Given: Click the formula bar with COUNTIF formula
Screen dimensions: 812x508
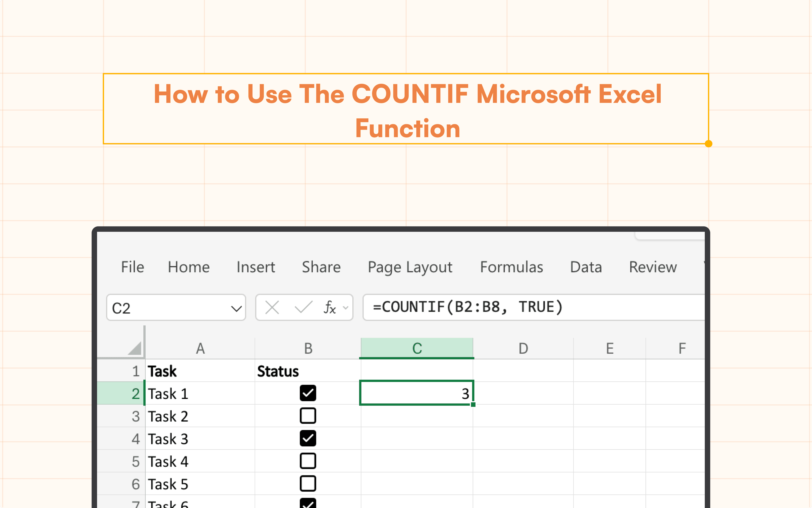Looking at the screenshot, I should coord(534,307).
